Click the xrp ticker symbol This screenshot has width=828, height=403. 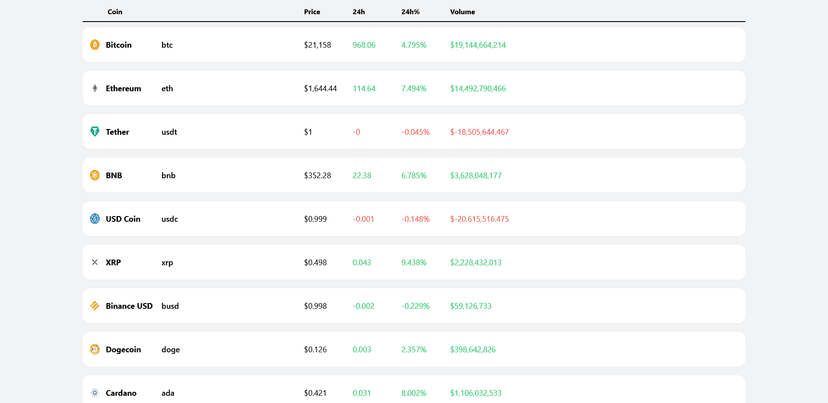(167, 263)
